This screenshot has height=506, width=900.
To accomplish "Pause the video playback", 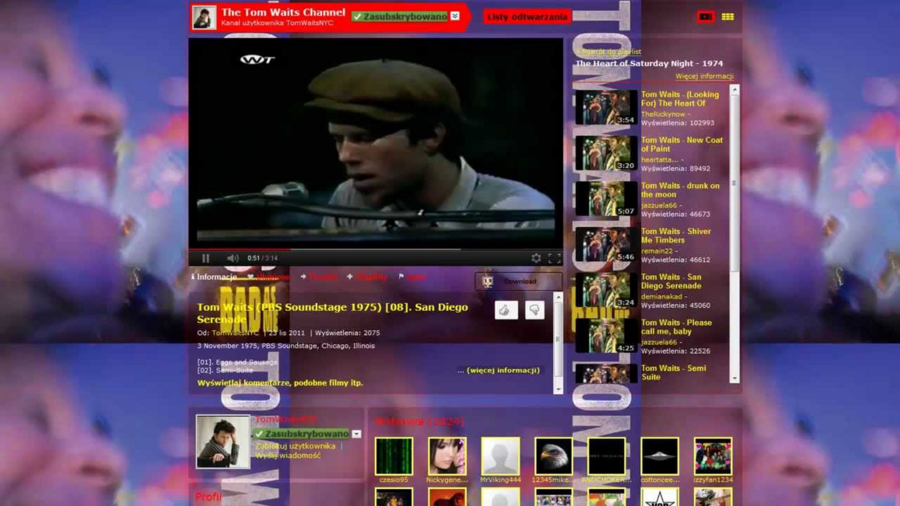I will (x=205, y=258).
